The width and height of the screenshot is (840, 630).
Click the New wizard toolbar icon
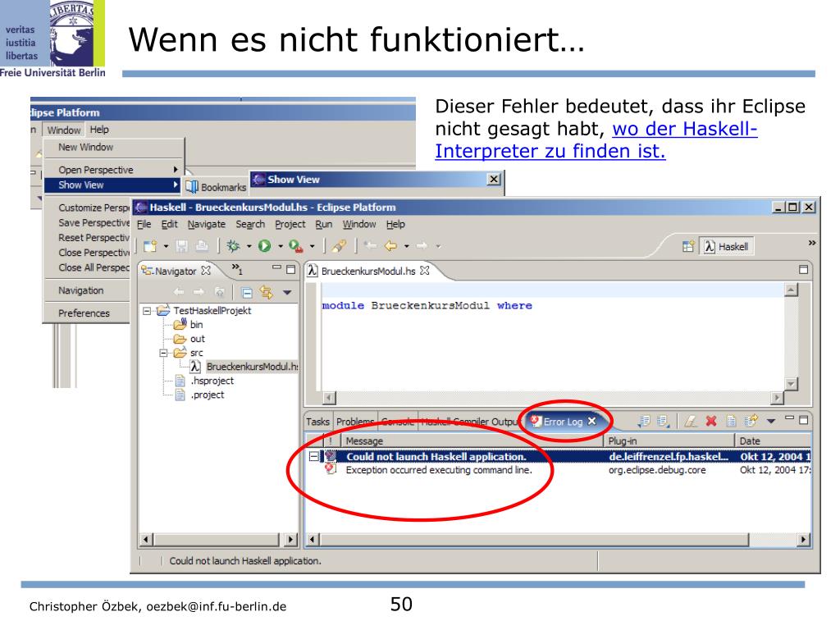tap(150, 246)
